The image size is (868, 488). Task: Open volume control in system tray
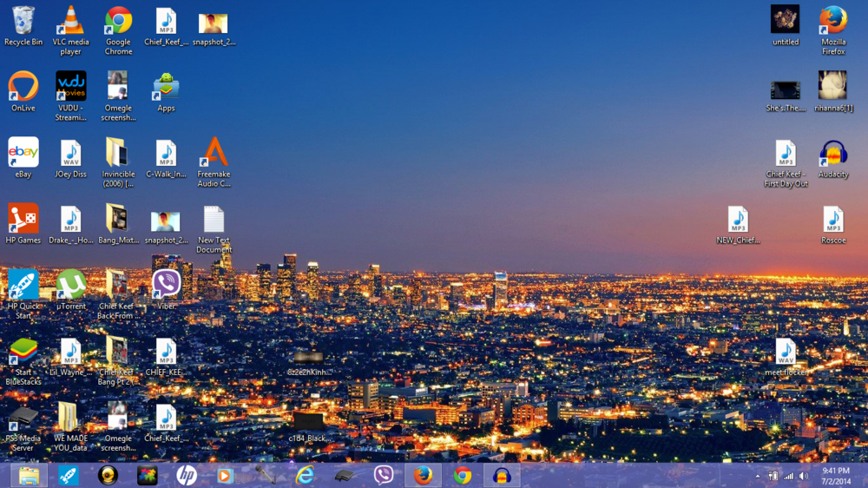804,477
